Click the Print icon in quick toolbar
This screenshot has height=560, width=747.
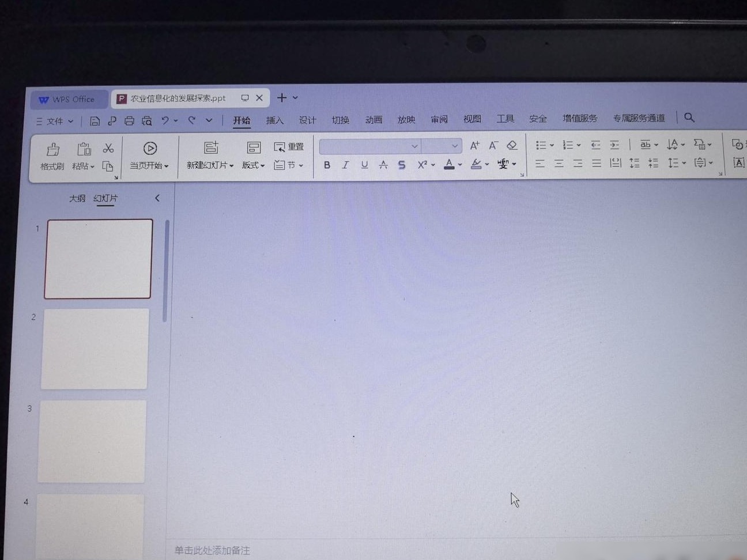tap(129, 121)
